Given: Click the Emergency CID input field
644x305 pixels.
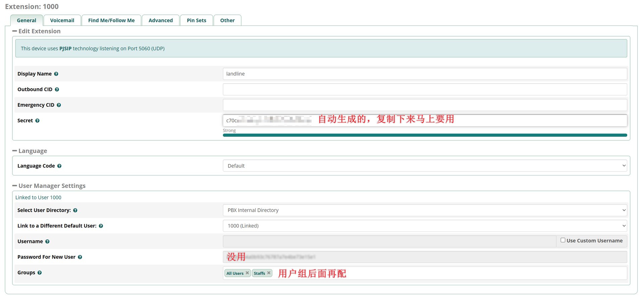Looking at the screenshot, I should click(425, 105).
